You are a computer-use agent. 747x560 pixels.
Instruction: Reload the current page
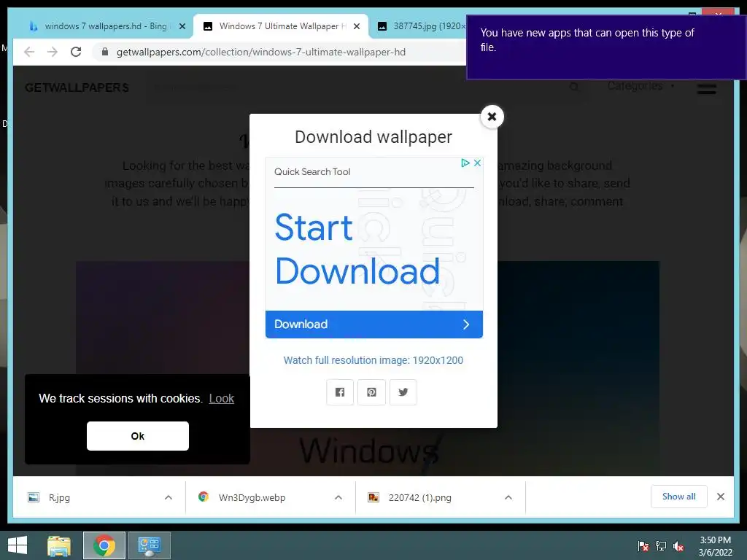76,52
